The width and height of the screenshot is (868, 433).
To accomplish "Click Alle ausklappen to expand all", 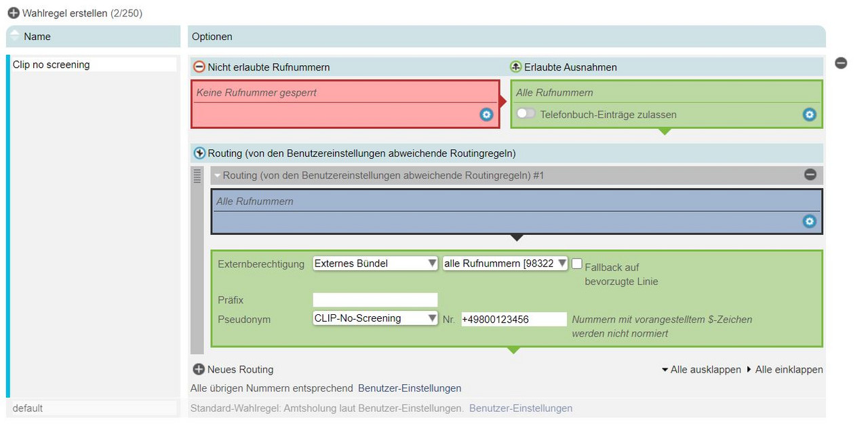I will [701, 370].
